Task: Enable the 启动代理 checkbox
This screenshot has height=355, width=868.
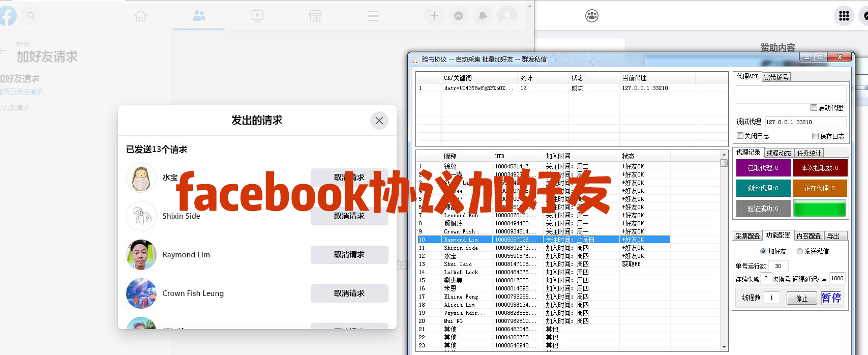Action: coord(814,108)
